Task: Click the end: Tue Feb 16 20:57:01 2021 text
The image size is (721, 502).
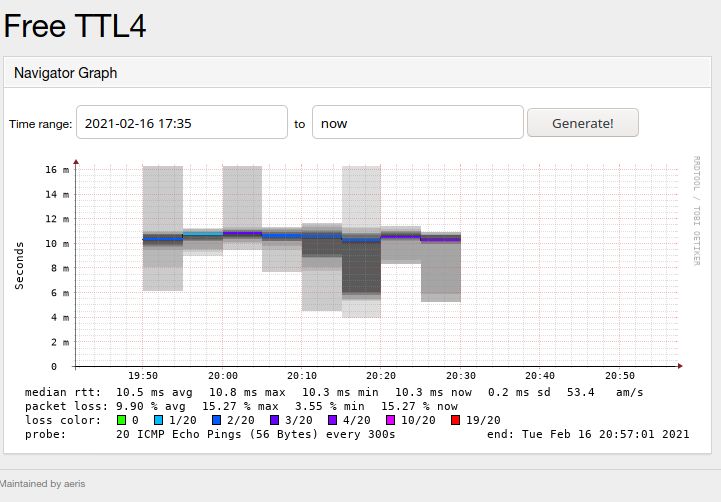Action: pos(588,434)
